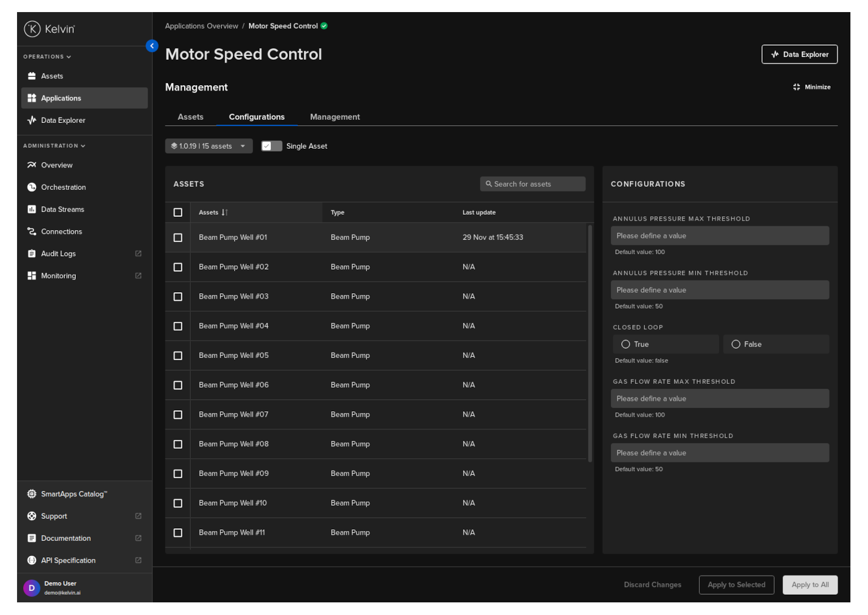The height and width of the screenshot is (615, 868).
Task: Click the Minimize panel icon
Action: (797, 87)
